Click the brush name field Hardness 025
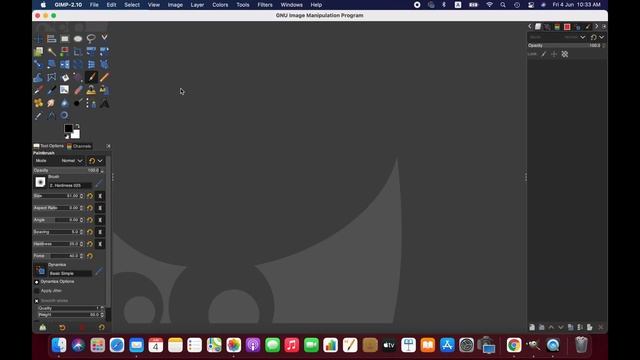The image size is (640, 360). [x=70, y=185]
